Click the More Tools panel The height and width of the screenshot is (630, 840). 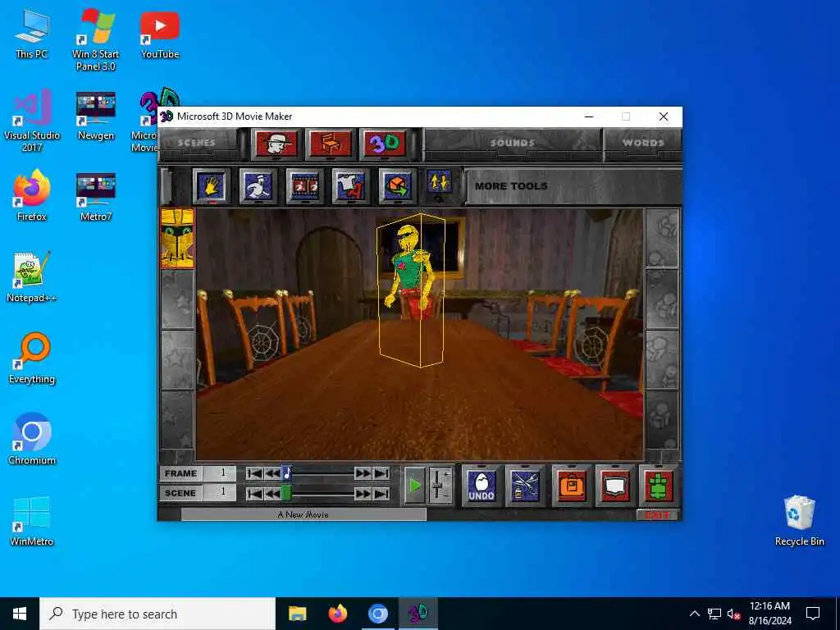[x=573, y=186]
